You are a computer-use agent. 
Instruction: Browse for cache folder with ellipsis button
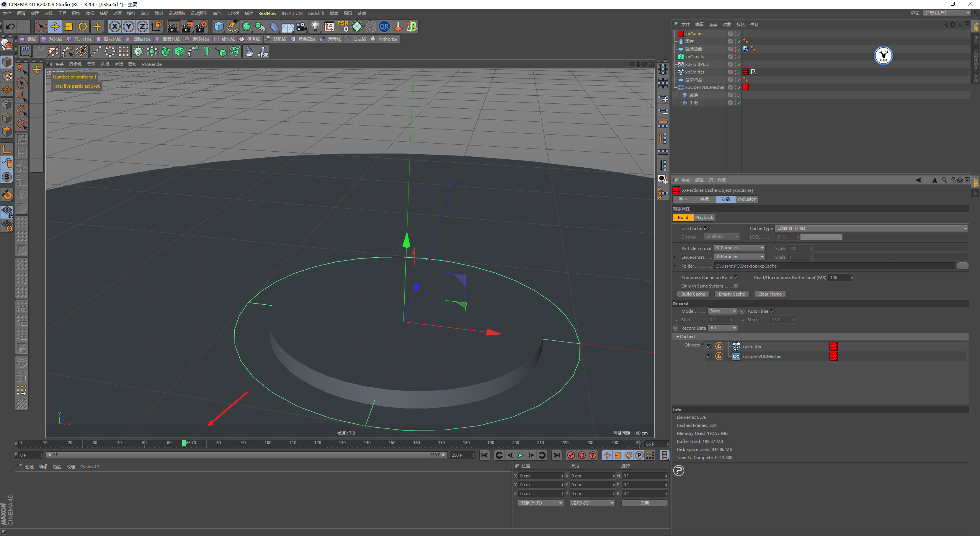(x=962, y=266)
